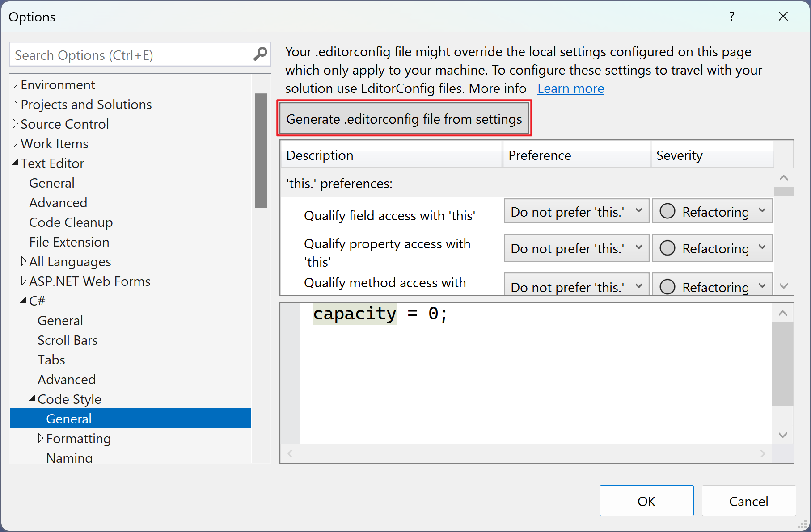Expand the Source Control node

pyautogui.click(x=15, y=124)
